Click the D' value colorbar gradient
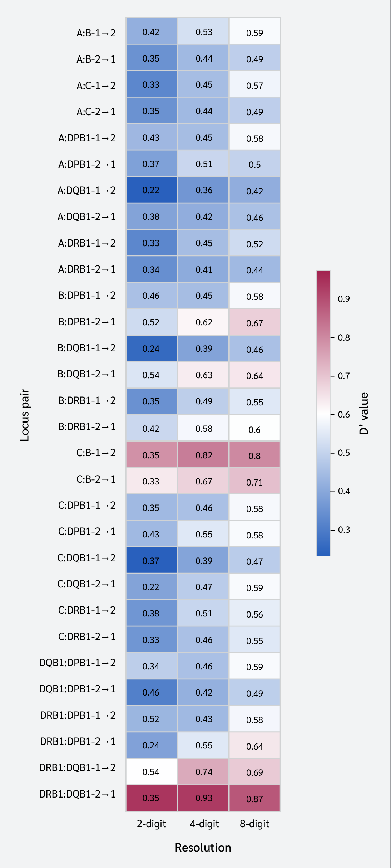The image size is (391, 868). click(323, 413)
